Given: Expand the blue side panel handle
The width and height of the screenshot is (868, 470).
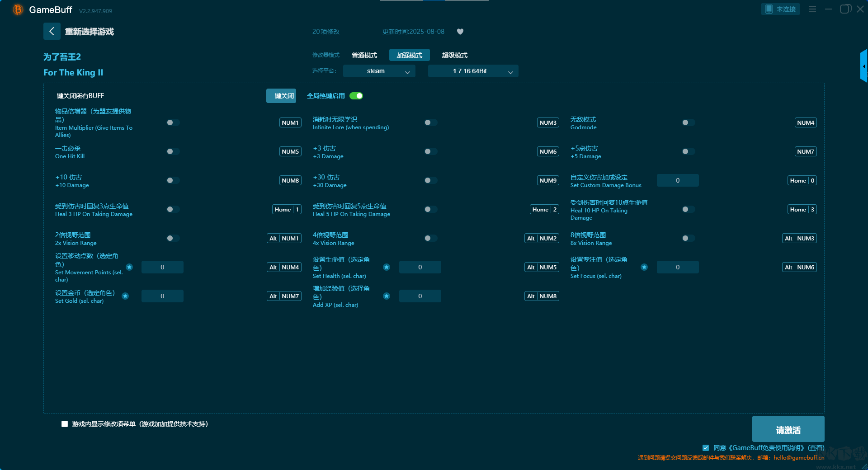Looking at the screenshot, I should pos(864,66).
